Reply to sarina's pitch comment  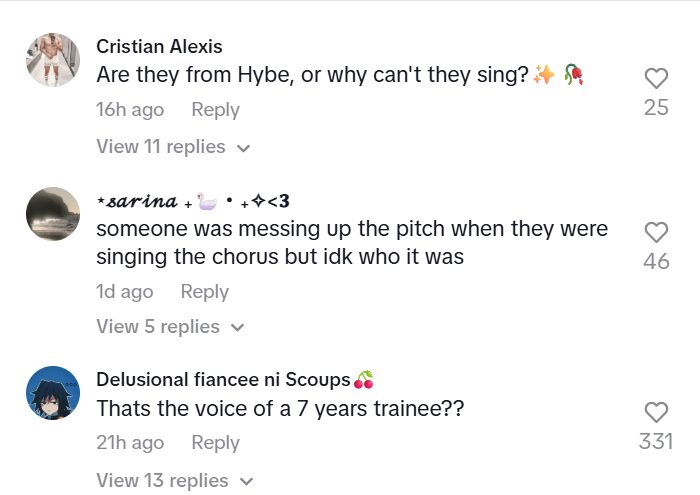coord(204,292)
